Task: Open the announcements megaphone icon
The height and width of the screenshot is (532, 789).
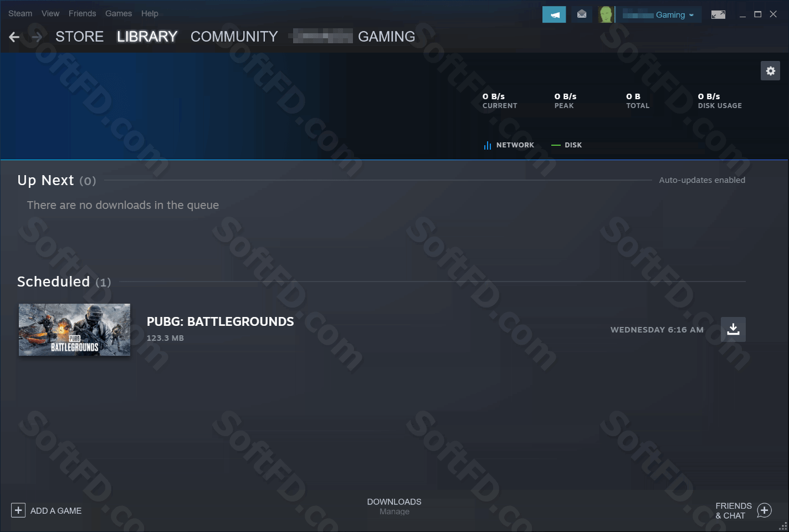Action: 554,14
